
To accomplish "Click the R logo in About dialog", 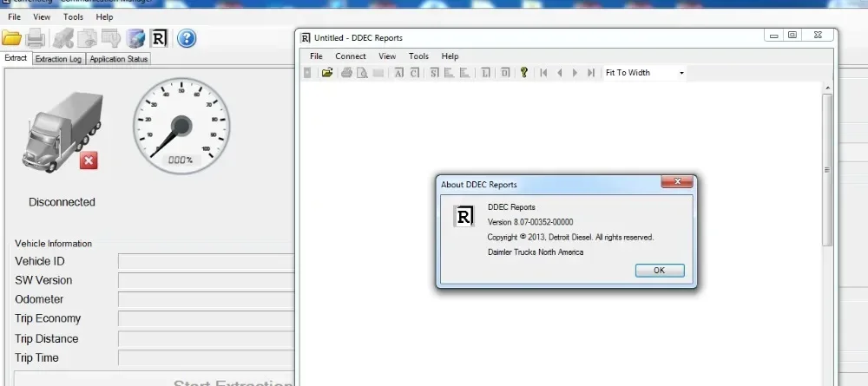I will (464, 216).
